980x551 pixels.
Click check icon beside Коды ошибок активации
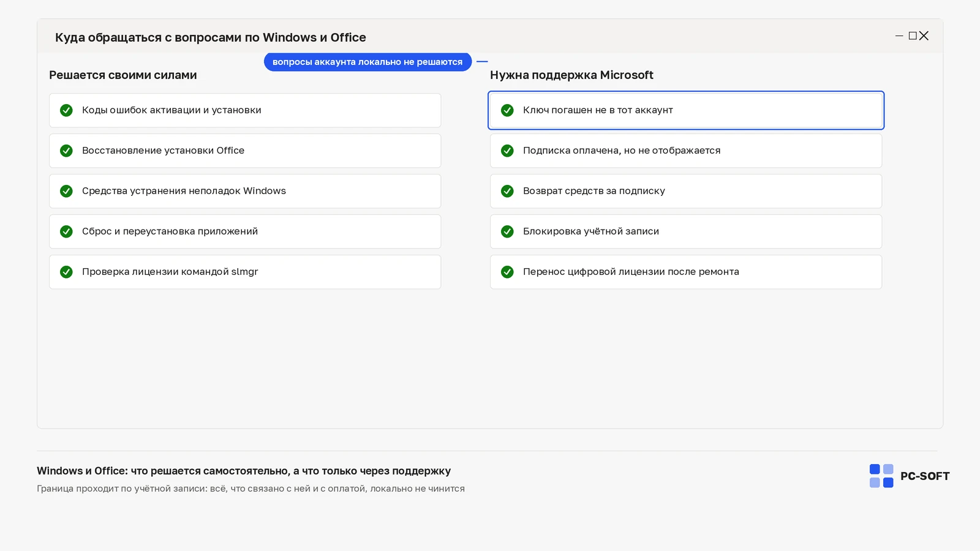[x=66, y=110]
